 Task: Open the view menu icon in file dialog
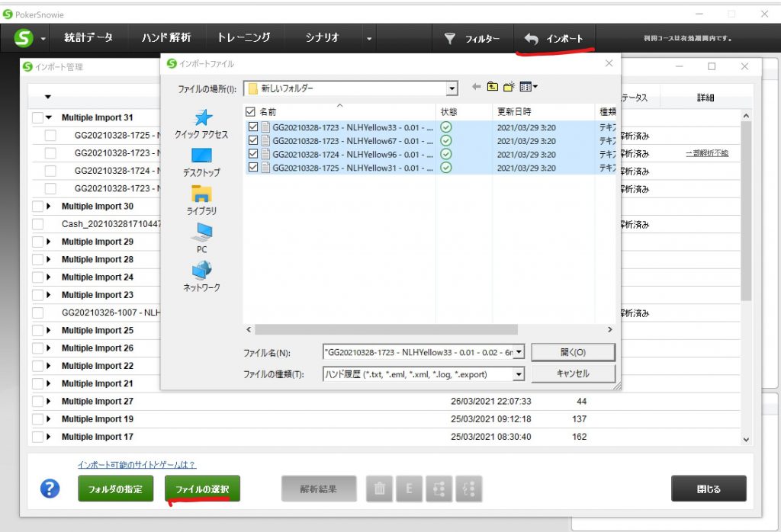tap(528, 87)
